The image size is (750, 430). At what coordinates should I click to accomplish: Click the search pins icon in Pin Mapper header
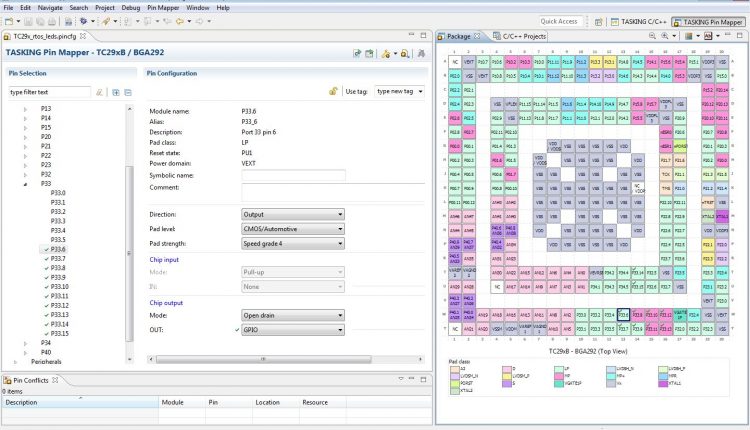[405, 54]
